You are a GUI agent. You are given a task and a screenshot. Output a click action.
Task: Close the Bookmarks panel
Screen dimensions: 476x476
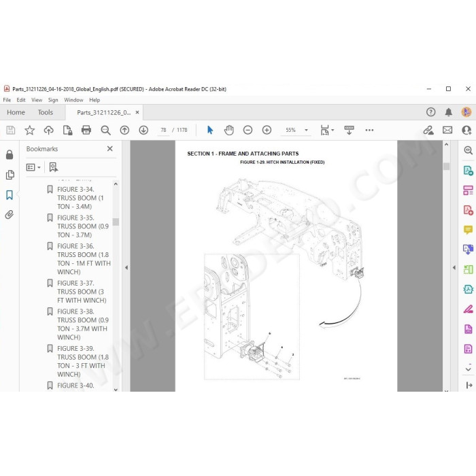(x=110, y=148)
